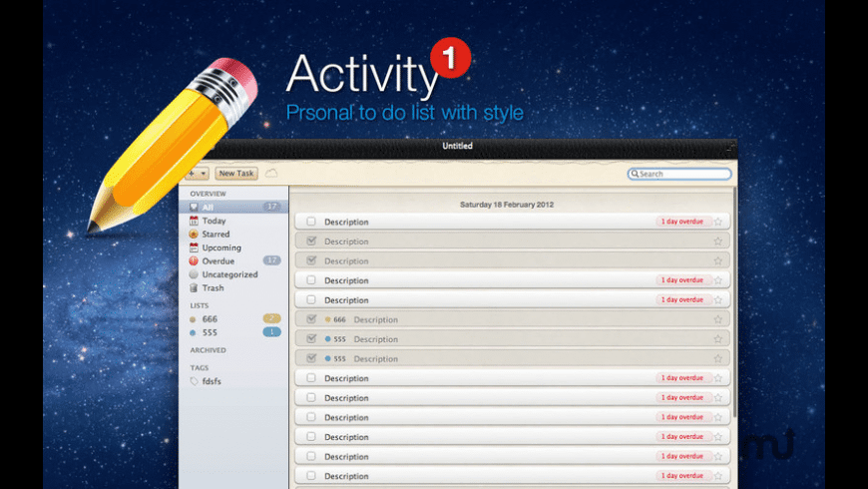Focus the Search field

point(679,174)
